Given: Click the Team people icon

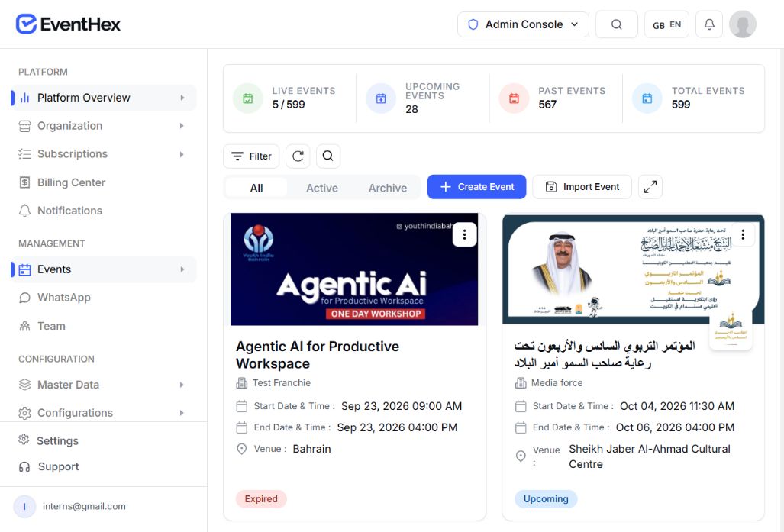Looking at the screenshot, I should coord(24,326).
